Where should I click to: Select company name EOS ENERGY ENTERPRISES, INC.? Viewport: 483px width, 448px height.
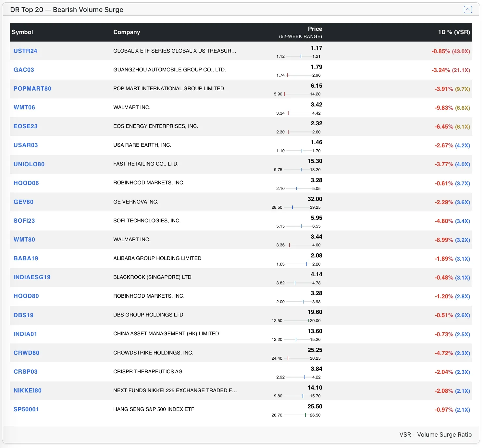point(155,126)
